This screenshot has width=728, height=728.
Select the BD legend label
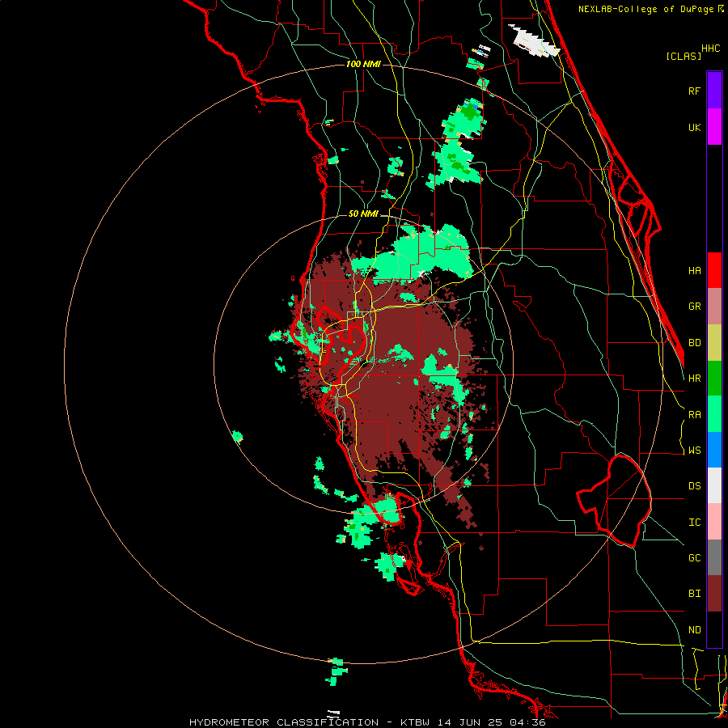click(694, 343)
